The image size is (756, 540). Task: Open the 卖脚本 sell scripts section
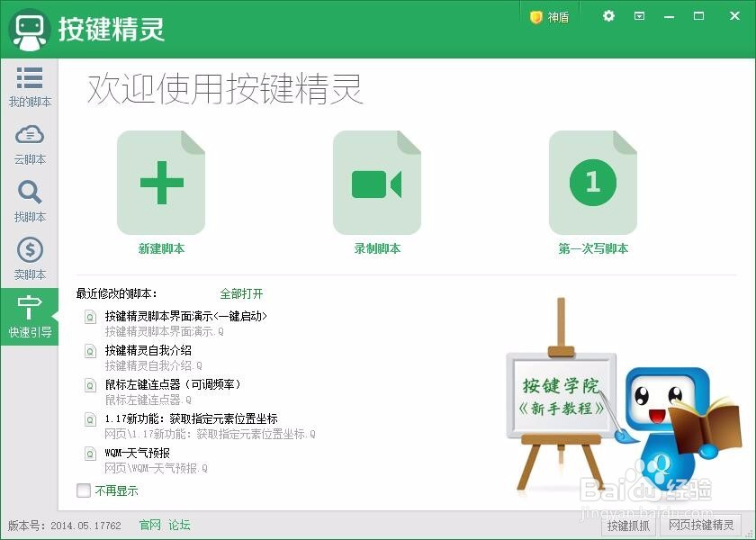tap(30, 259)
